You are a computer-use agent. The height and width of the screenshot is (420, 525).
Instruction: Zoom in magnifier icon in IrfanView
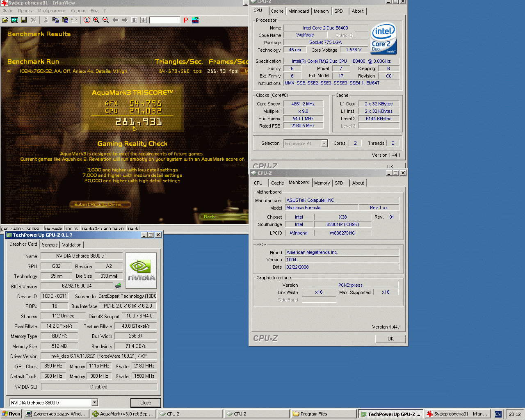pyautogui.click(x=96, y=20)
